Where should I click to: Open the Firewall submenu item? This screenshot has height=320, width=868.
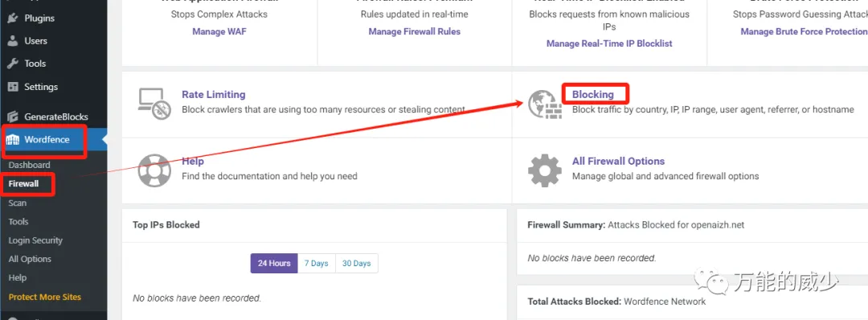tap(23, 184)
